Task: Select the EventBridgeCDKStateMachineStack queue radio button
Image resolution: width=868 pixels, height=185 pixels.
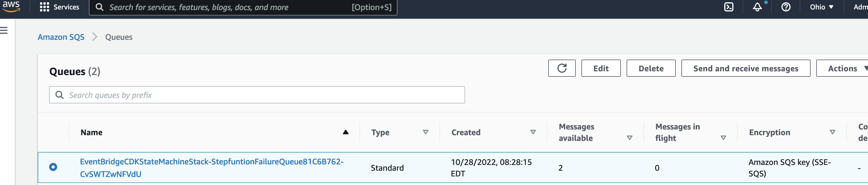Action: [53, 167]
